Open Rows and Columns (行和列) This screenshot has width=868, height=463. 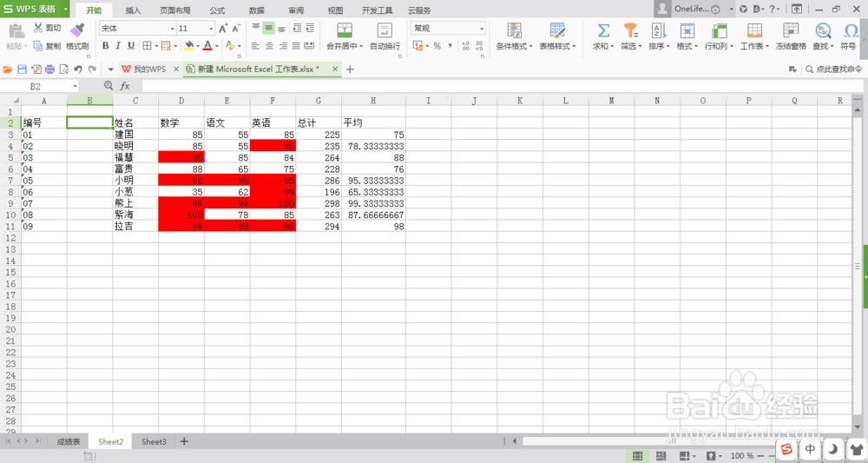(x=719, y=36)
